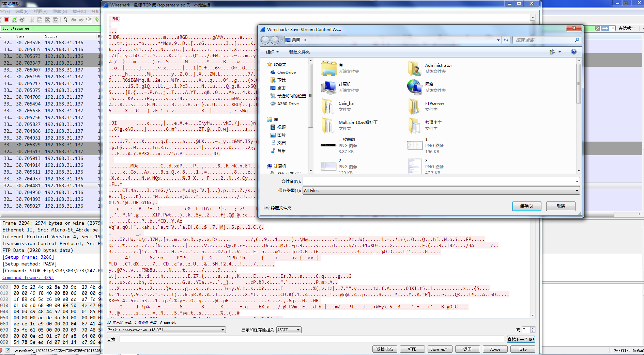Open the 视图(V) menu in main window
Image resolution: width=644 pixels, height=355 pixels.
coord(41,12)
